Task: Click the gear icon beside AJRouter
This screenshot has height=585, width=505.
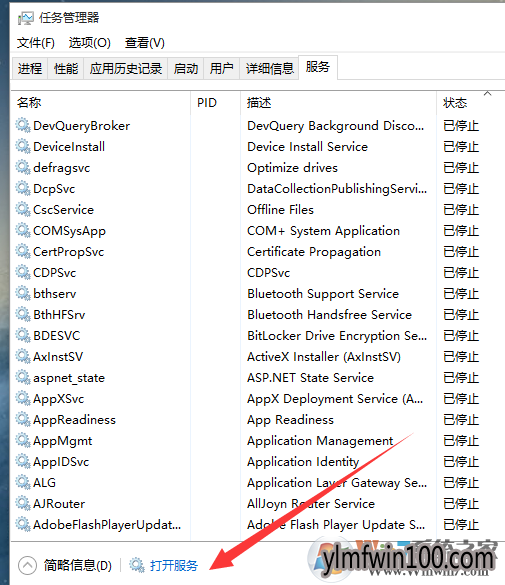Action: point(23,504)
